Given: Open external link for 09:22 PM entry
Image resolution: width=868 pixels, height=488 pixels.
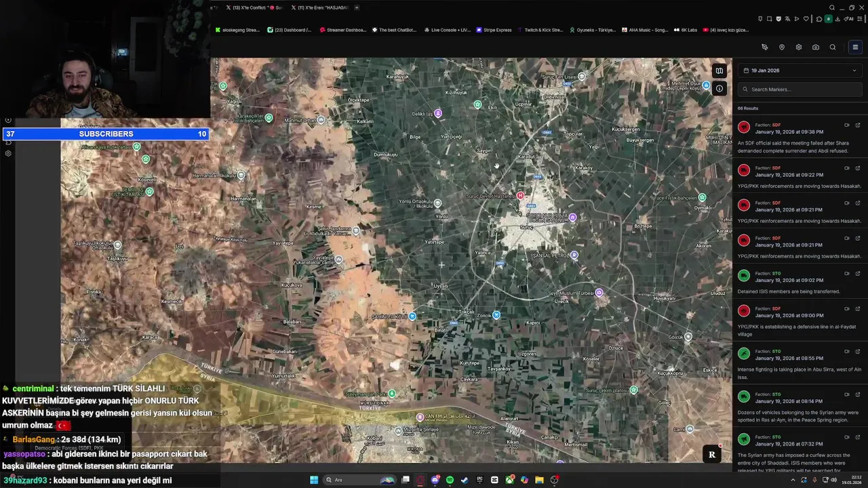Looking at the screenshot, I should (x=858, y=168).
